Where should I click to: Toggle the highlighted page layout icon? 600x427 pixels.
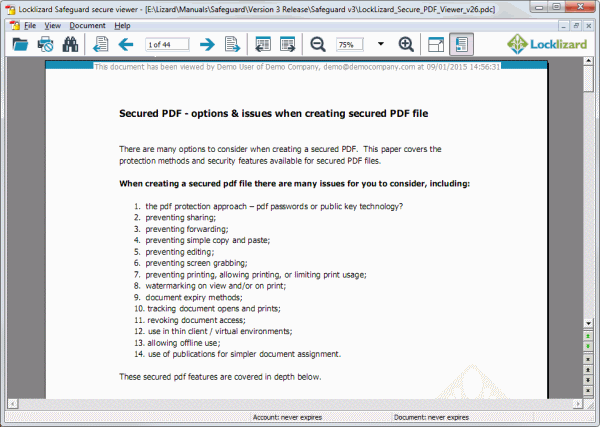(461, 44)
